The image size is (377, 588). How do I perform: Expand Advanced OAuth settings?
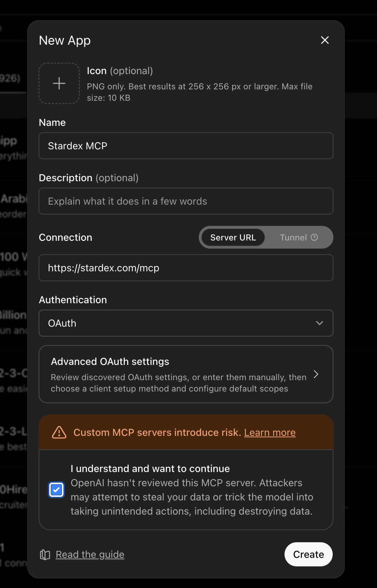click(186, 374)
